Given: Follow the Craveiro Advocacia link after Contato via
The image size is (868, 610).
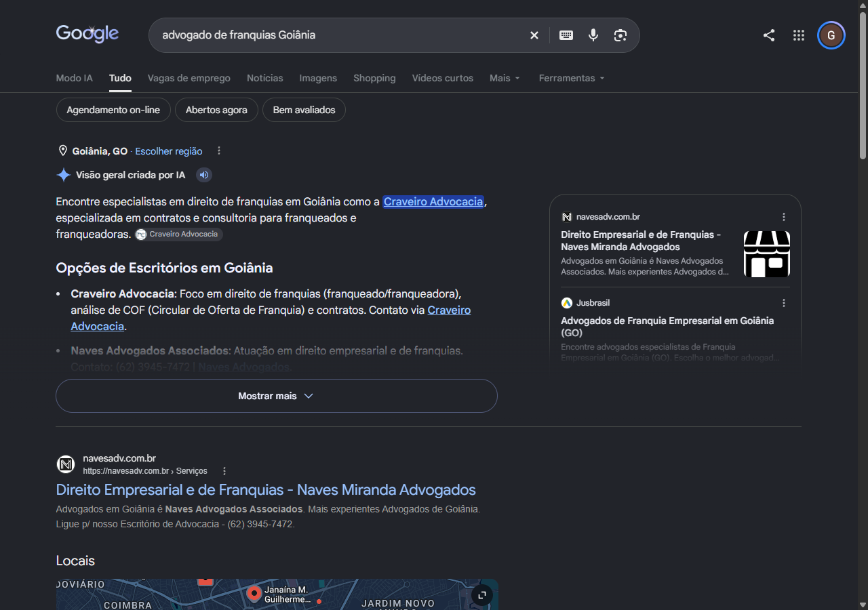Looking at the screenshot, I should (x=271, y=318).
